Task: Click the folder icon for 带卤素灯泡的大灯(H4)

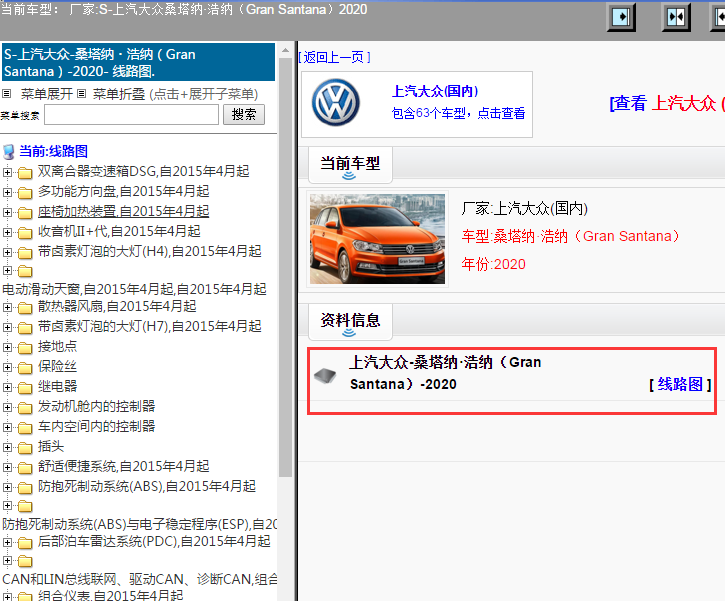Action: pos(25,252)
